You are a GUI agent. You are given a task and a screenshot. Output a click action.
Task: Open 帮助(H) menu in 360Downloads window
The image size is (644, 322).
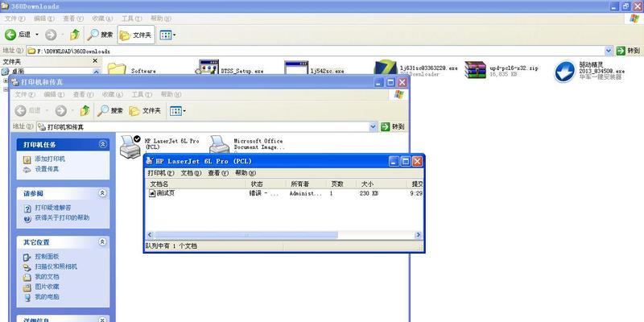click(160, 19)
